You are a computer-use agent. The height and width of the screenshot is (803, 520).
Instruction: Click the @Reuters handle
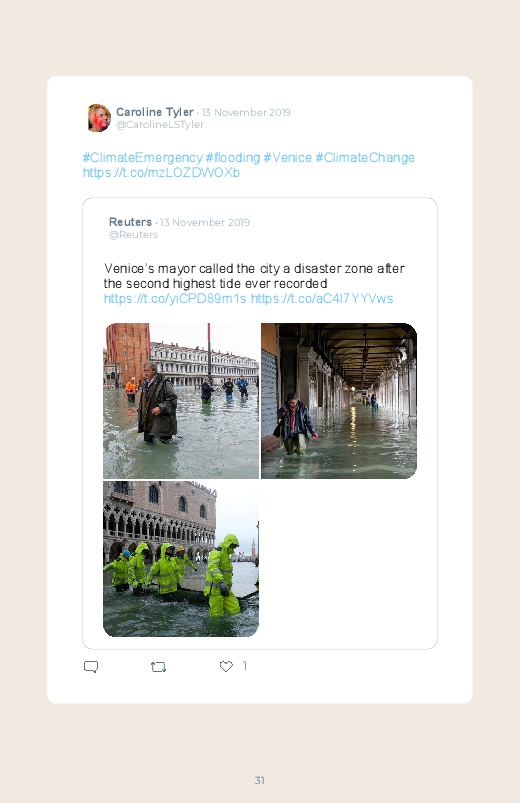pyautogui.click(x=133, y=235)
